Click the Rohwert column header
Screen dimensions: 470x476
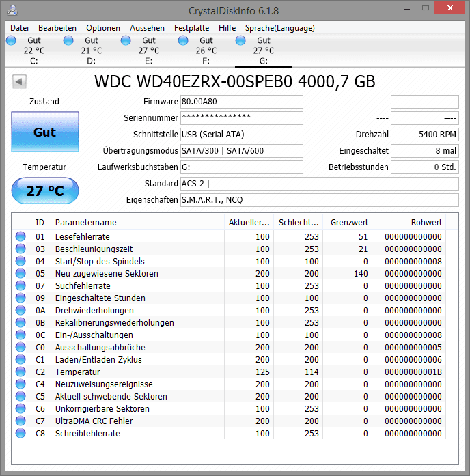click(409, 223)
